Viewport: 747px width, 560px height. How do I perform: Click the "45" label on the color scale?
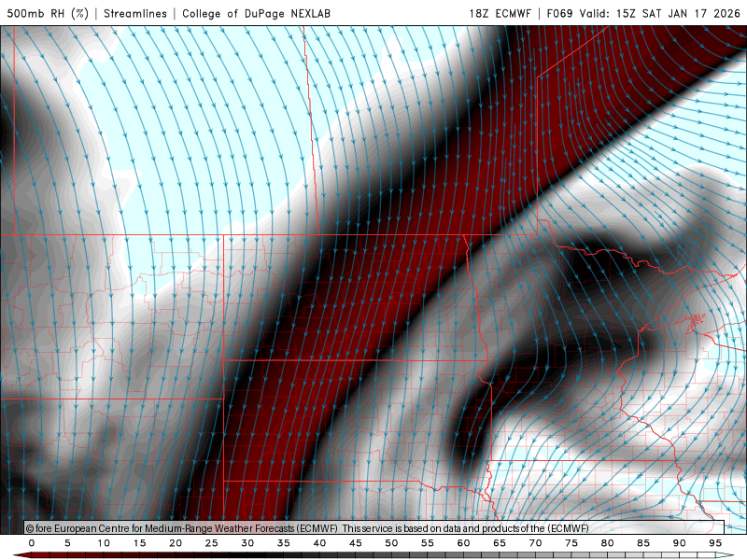click(356, 543)
